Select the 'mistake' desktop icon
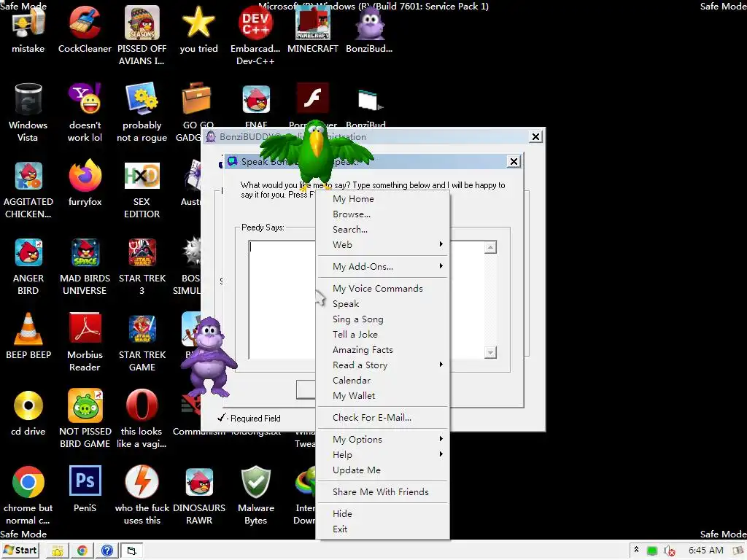The image size is (747, 560). click(28, 29)
